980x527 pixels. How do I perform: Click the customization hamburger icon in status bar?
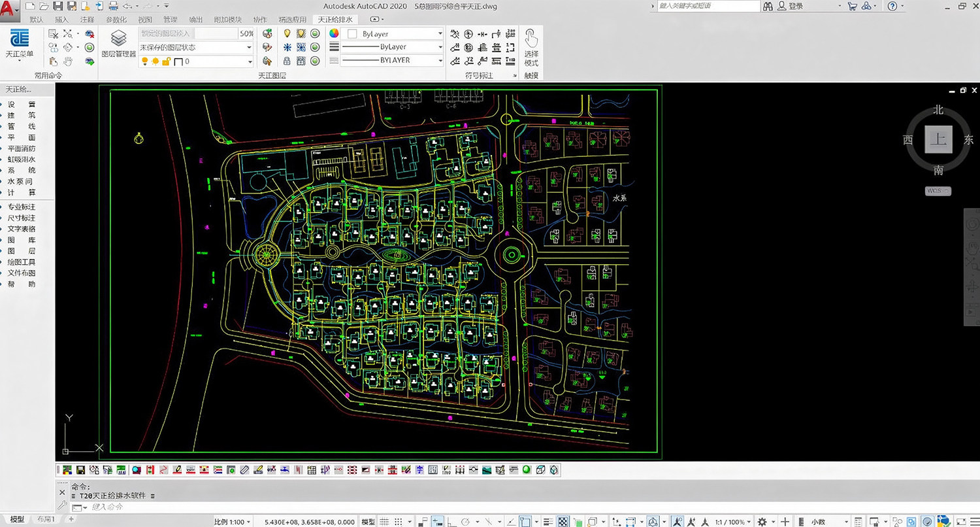coord(973,522)
